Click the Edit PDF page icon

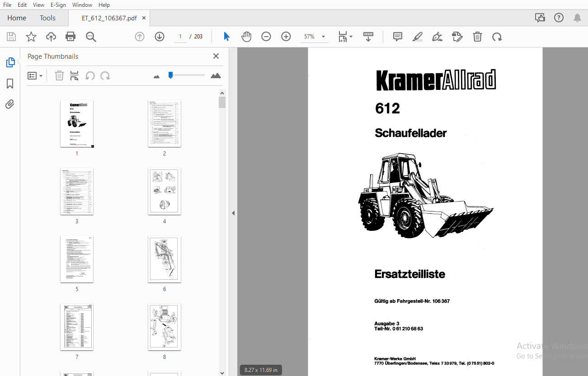pos(457,37)
